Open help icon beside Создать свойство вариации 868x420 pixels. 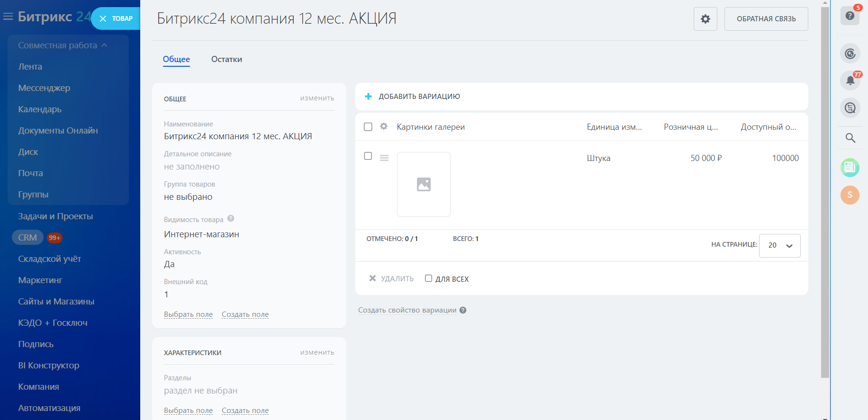463,310
